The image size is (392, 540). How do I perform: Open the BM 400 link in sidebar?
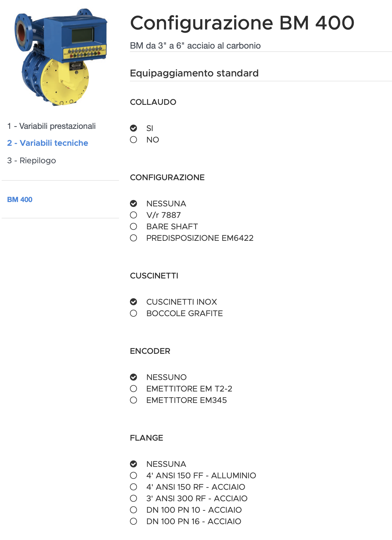(20, 200)
